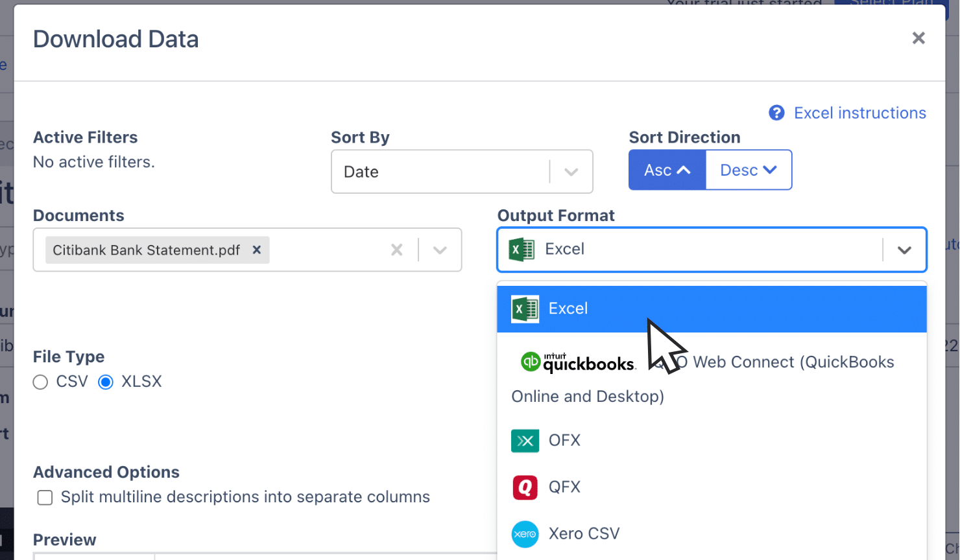Expand the Documents selection dropdown
960x560 pixels.
(440, 250)
